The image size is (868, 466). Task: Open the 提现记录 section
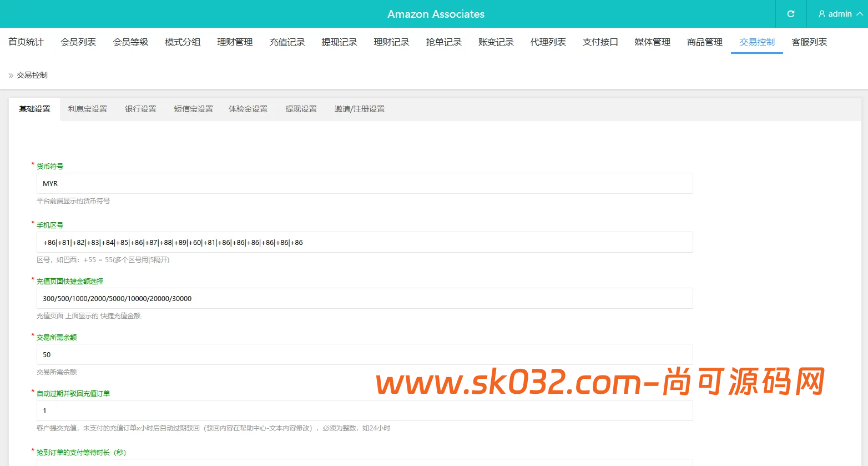pos(339,42)
